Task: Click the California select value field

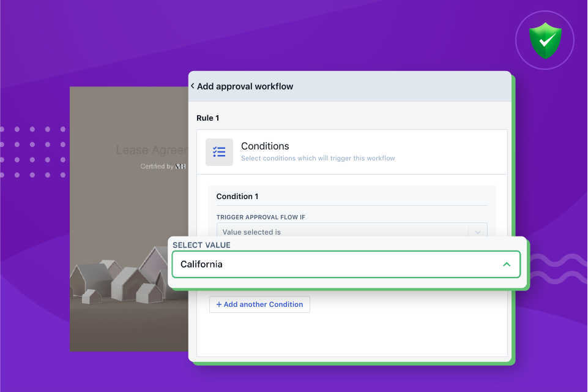Action: 346,265
